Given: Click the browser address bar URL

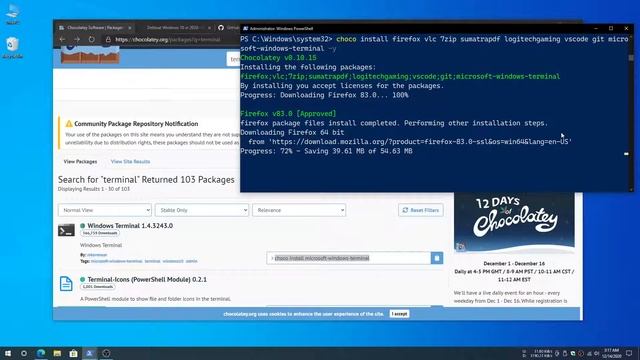Looking at the screenshot, I should coord(168,40).
